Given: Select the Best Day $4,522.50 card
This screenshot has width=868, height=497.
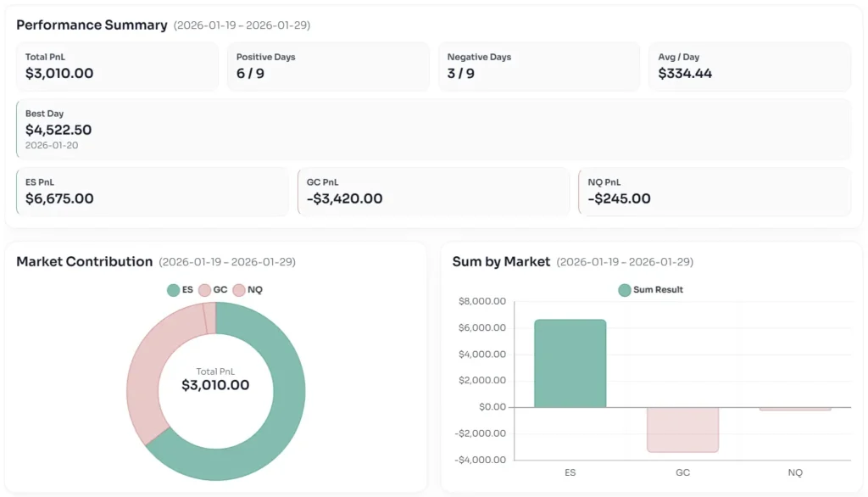Looking at the screenshot, I should point(432,129).
